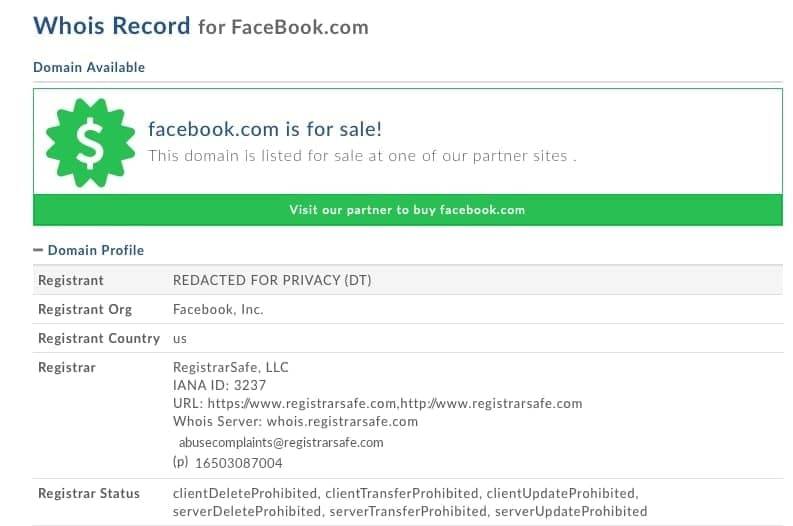Click the phone number 16503087004
This screenshot has height=526, width=793.
tap(239, 463)
